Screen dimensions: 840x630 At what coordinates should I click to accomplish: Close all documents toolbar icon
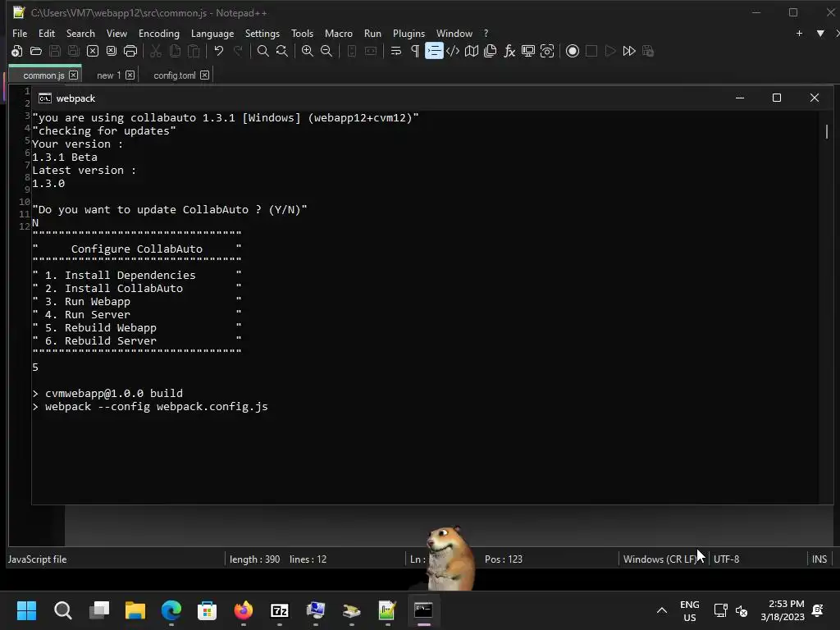(x=112, y=51)
